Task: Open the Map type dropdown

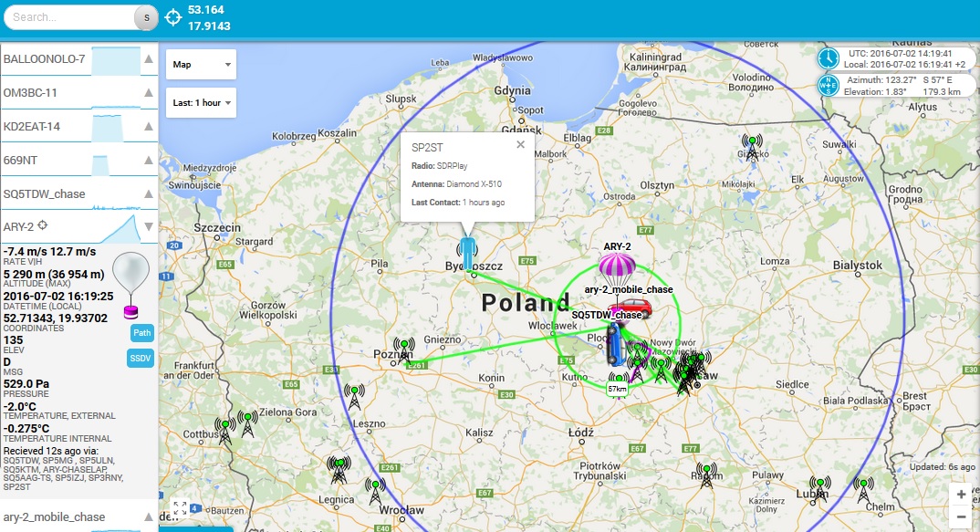Action: click(201, 65)
